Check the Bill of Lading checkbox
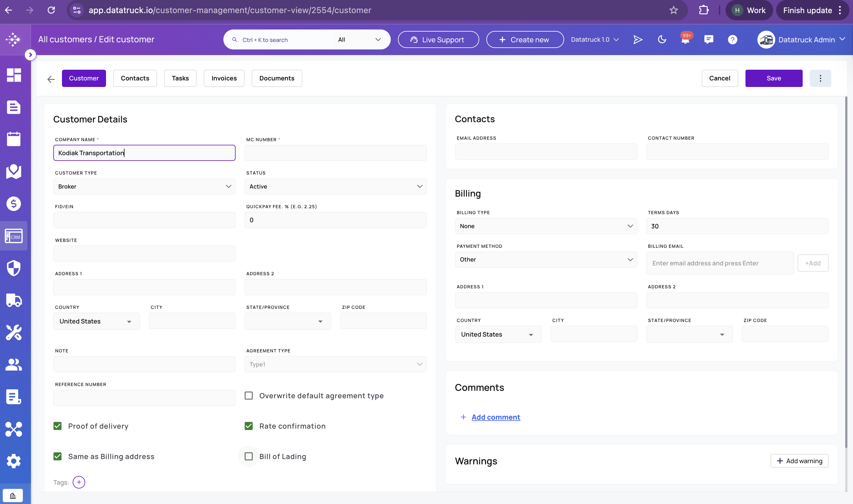The width and height of the screenshot is (853, 504). [249, 456]
